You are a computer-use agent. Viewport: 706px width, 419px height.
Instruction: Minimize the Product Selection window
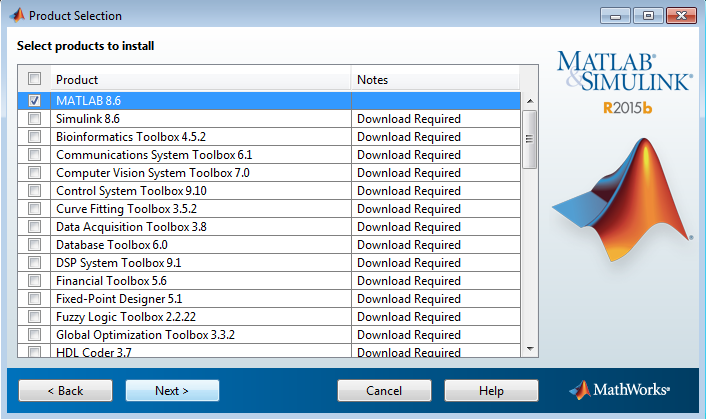coord(615,16)
